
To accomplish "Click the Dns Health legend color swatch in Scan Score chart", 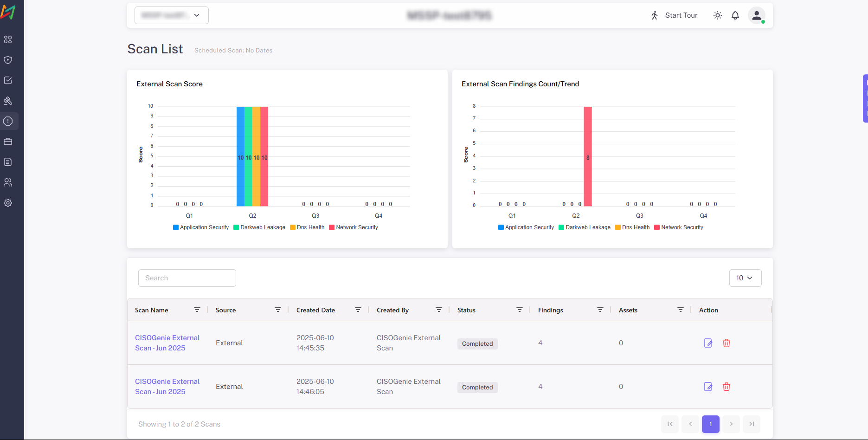I will (293, 227).
